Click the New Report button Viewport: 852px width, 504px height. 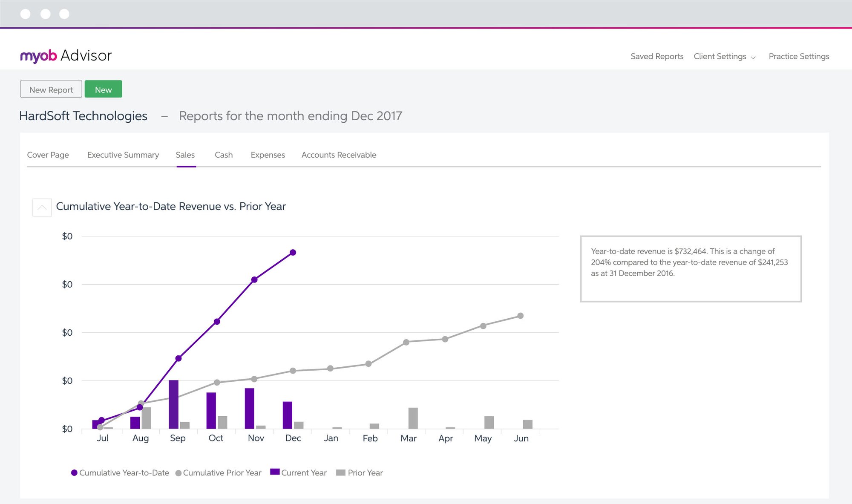pos(51,89)
